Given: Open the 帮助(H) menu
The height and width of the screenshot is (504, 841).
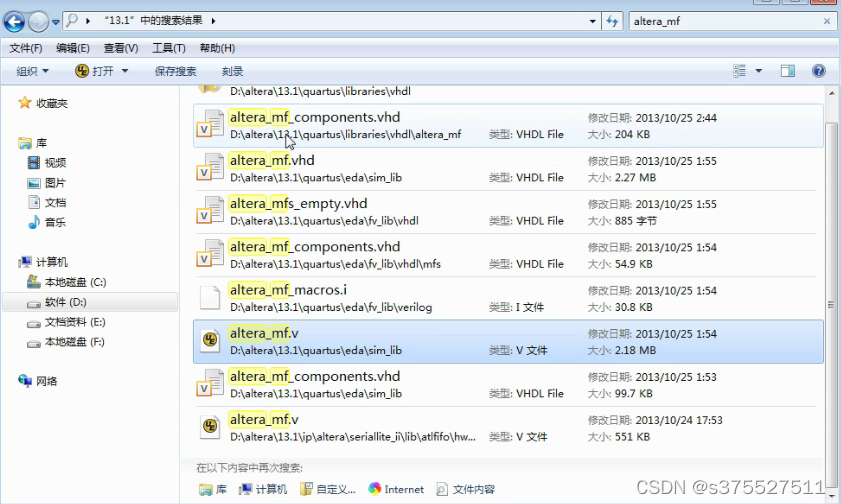Looking at the screenshot, I should (x=217, y=48).
